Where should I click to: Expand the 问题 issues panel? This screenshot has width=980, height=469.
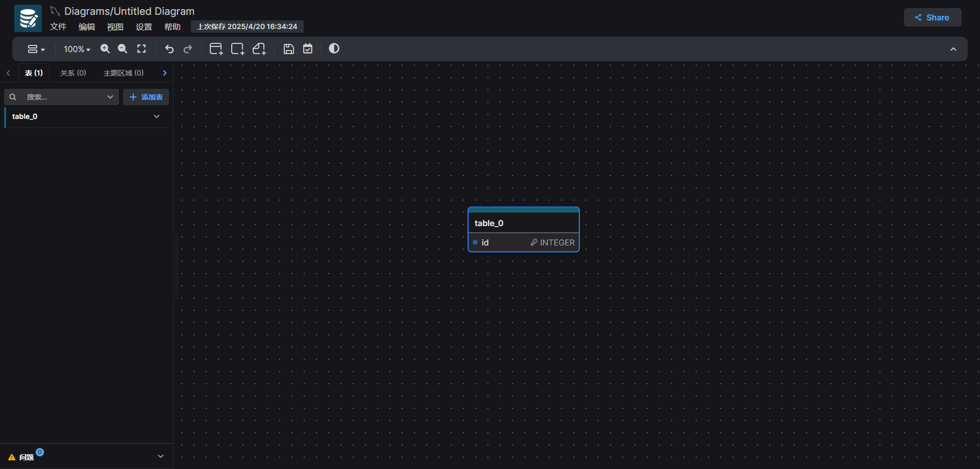(x=160, y=456)
